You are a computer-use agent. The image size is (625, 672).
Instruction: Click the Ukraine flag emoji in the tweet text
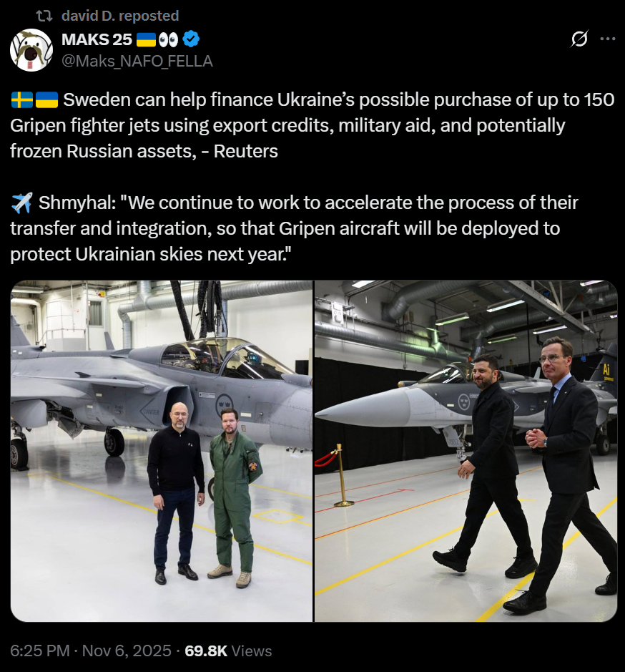pyautogui.click(x=46, y=100)
